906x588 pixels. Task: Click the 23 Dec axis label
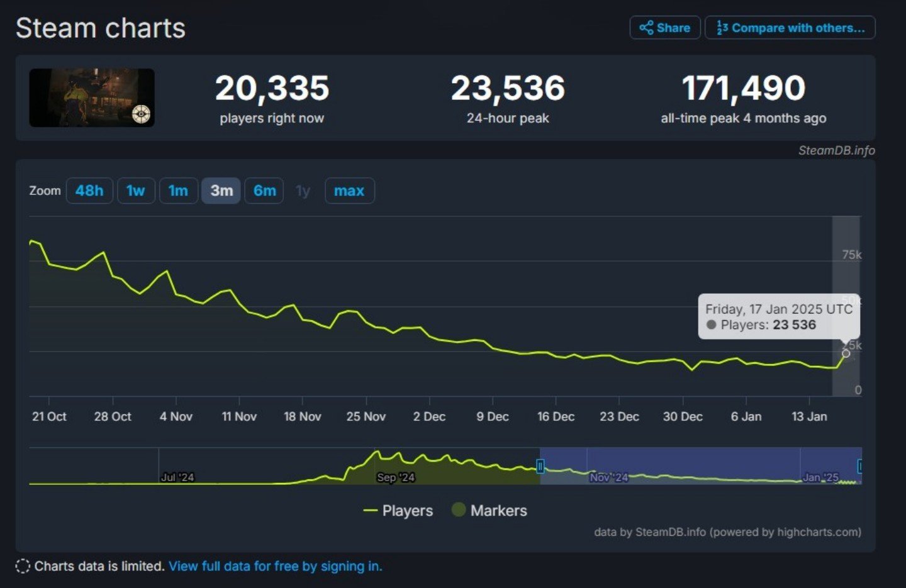619,416
